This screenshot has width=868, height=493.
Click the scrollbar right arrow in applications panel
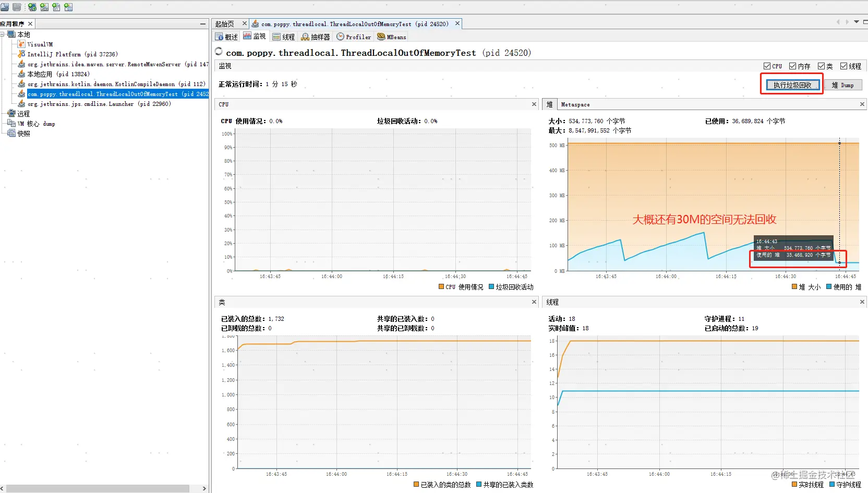[204, 488]
